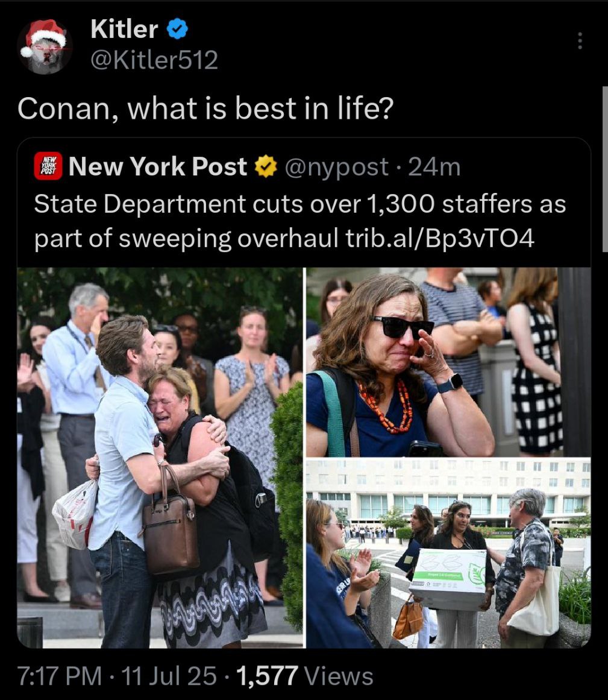The width and height of the screenshot is (608, 700).
Task: Click the vertical scrollbar on right edge
Action: (x=605, y=169)
